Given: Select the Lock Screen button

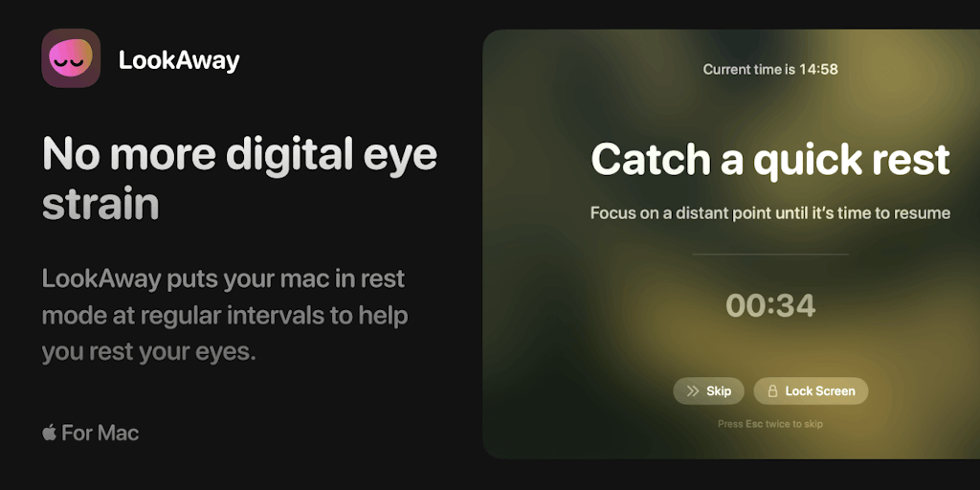Looking at the screenshot, I should [811, 391].
